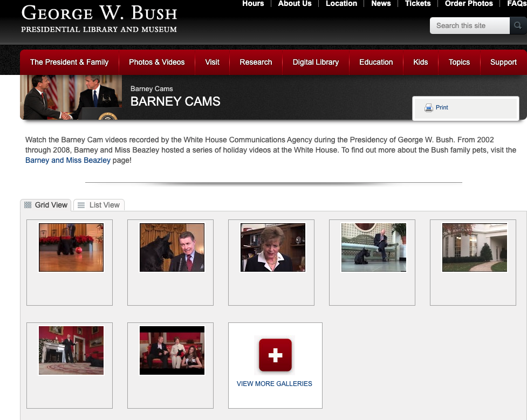Screen dimensions: 527x420
Task: Open The President & Family menu
Action: [69, 62]
